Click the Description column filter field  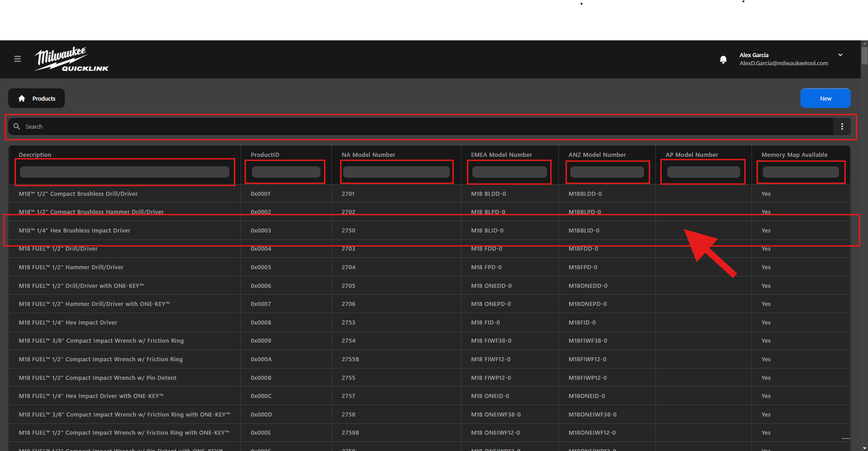(125, 172)
